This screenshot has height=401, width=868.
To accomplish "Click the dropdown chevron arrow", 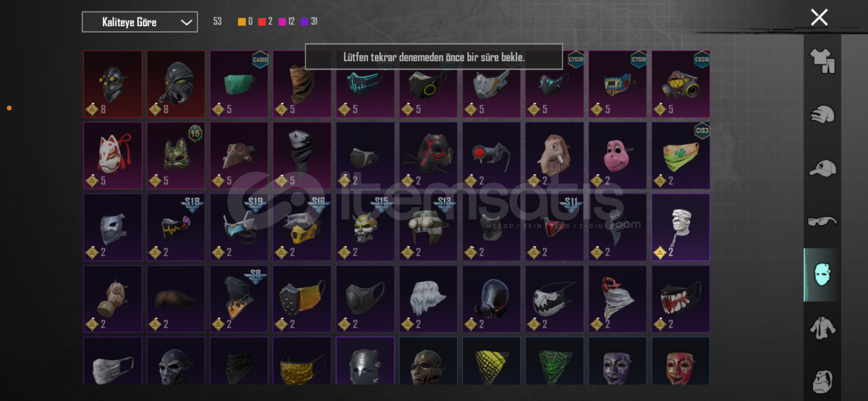I will tap(186, 22).
